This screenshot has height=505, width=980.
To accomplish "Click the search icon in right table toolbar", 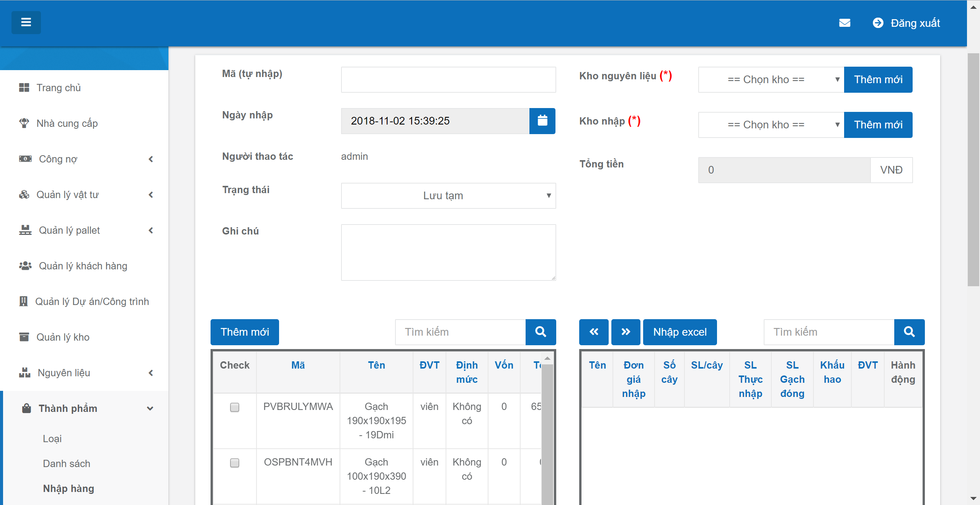I will click(x=909, y=332).
